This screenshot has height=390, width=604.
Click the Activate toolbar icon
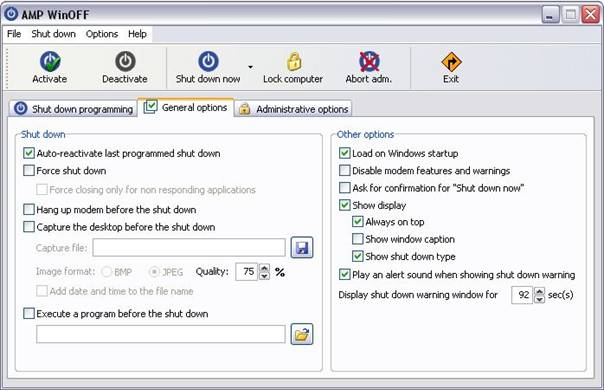pos(50,62)
